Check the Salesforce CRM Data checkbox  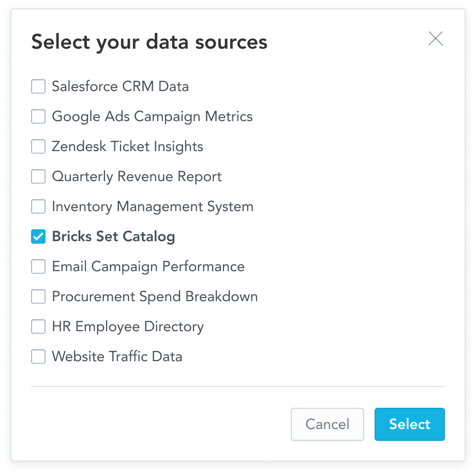click(38, 86)
